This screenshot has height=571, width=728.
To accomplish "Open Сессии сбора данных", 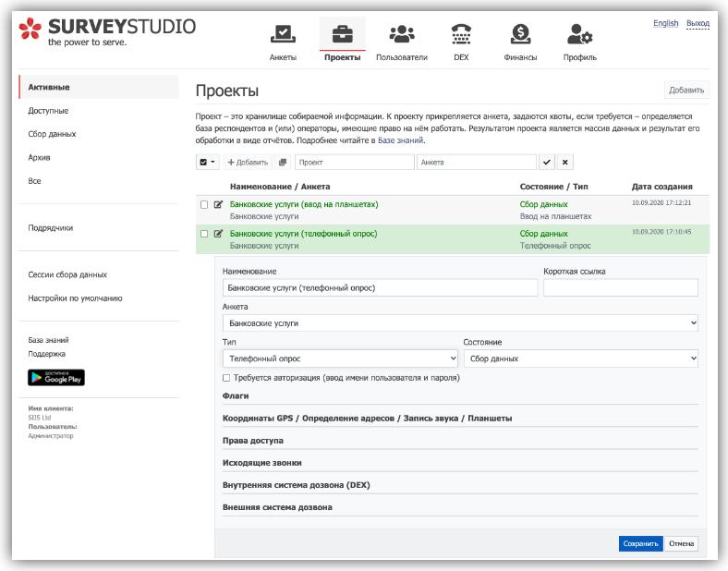I will [67, 274].
